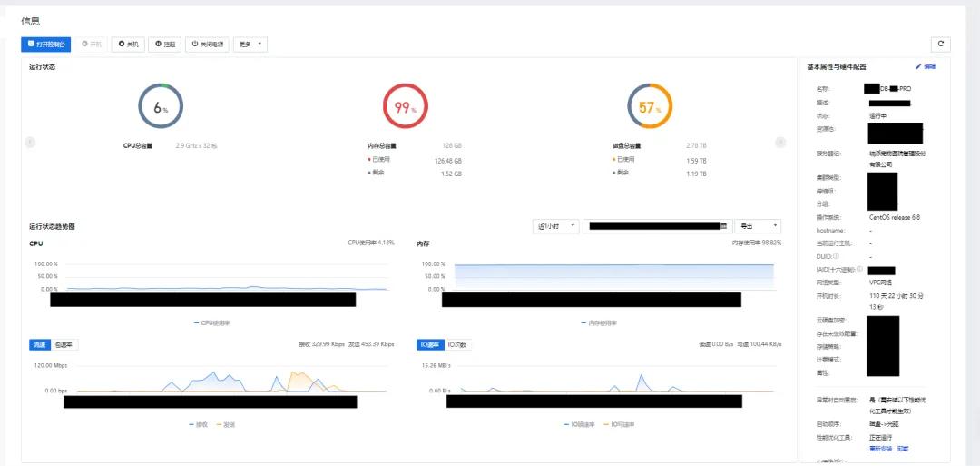The image size is (980, 466).
Task: Expand the 导出 export dropdown
Action: click(x=758, y=225)
